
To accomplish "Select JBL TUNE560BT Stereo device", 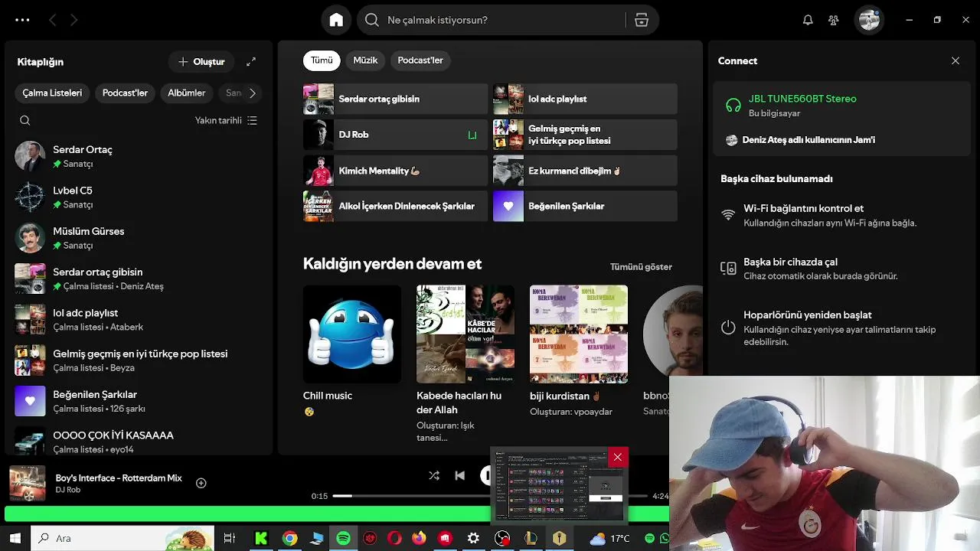I will pos(841,106).
